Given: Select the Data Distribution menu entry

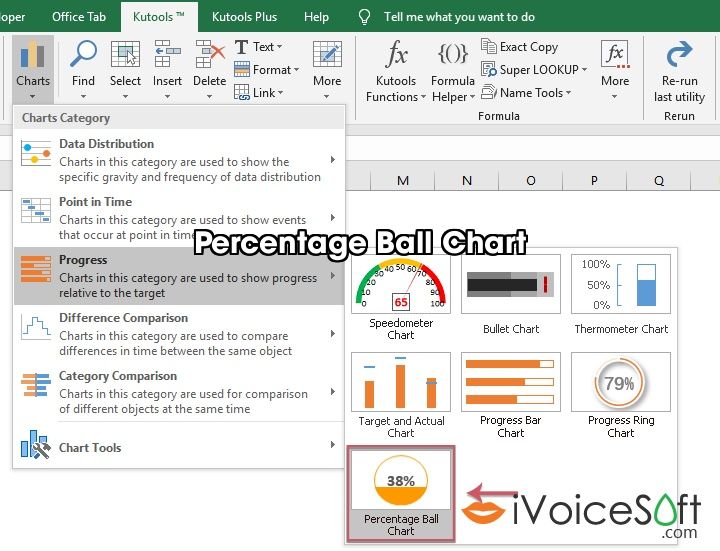Looking at the screenshot, I should (x=179, y=160).
